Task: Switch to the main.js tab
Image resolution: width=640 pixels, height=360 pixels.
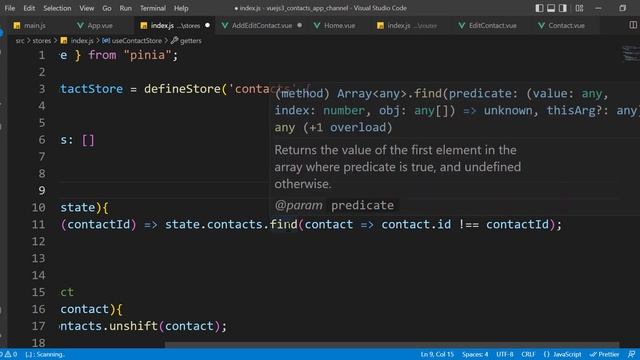Action: tap(35, 25)
